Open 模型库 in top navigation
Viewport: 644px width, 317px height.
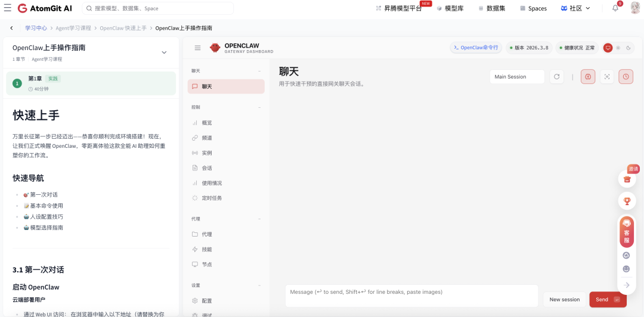[x=450, y=8]
